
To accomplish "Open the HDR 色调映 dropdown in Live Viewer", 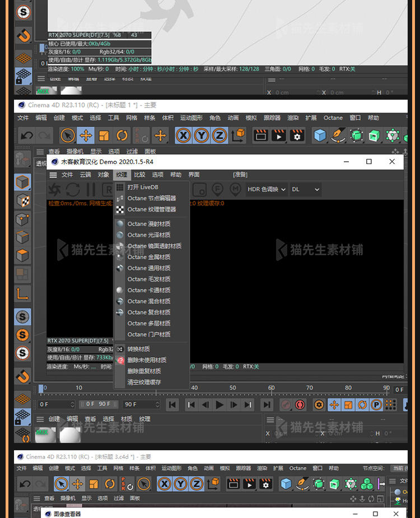I will (x=267, y=189).
